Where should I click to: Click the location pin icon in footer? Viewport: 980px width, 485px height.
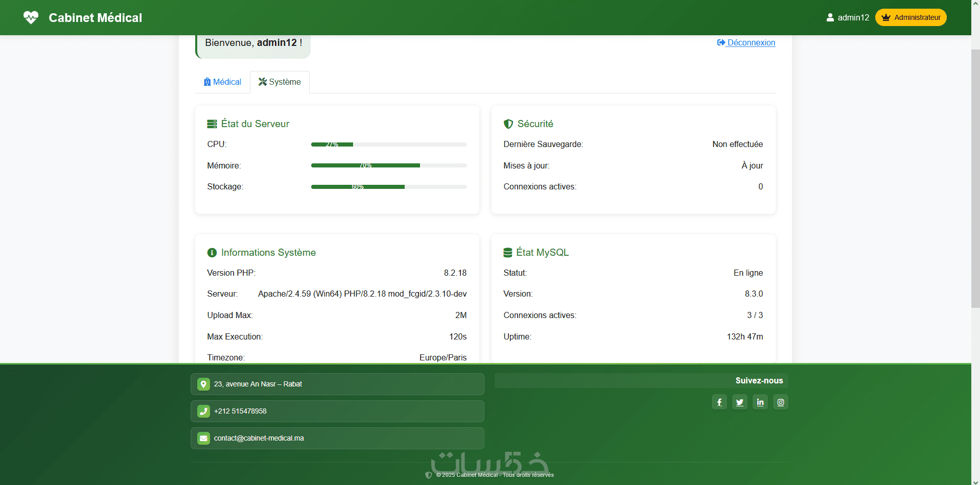[203, 384]
